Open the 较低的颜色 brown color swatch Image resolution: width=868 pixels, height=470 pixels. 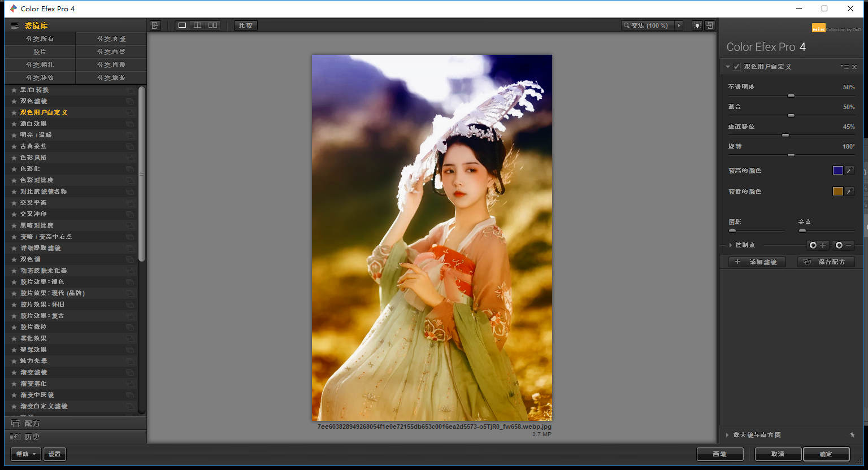point(838,192)
